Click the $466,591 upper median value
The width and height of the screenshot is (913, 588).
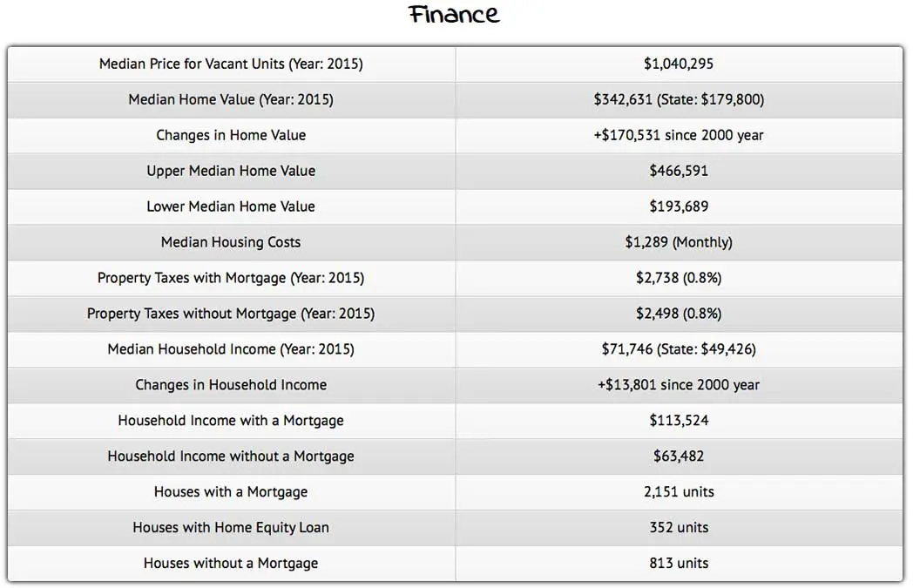[x=679, y=171]
